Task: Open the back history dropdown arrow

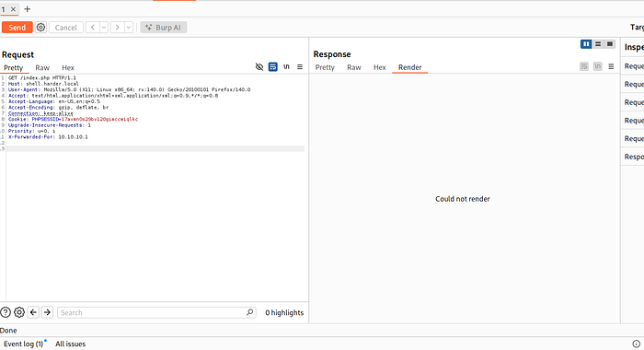Action: coord(104,28)
